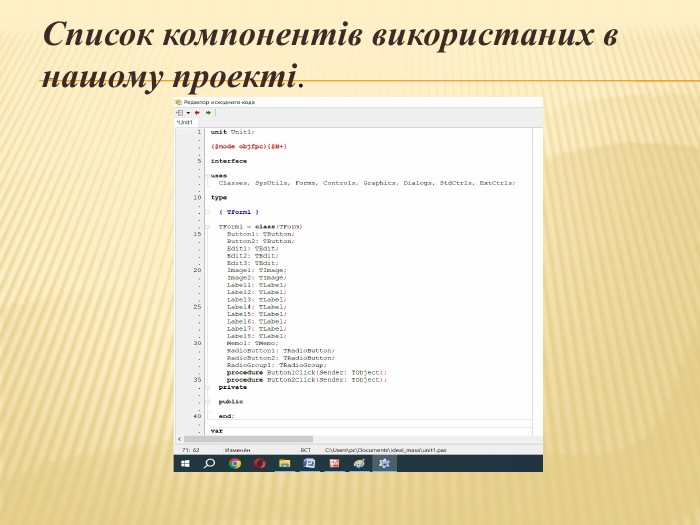Click the 'RadioButton2: TRadioButton;' line

[x=281, y=358]
